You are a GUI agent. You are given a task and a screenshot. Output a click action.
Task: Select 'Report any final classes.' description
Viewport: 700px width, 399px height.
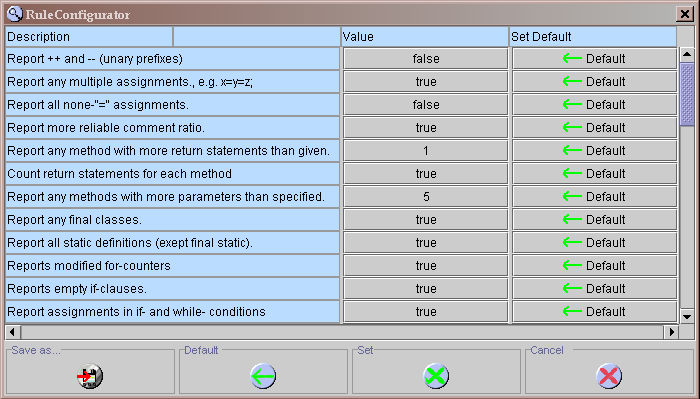(x=74, y=220)
